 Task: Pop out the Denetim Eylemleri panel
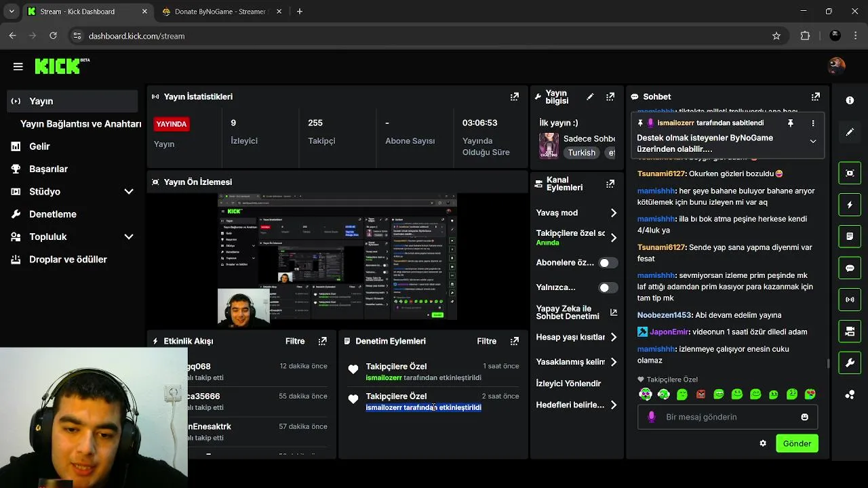pyautogui.click(x=515, y=341)
